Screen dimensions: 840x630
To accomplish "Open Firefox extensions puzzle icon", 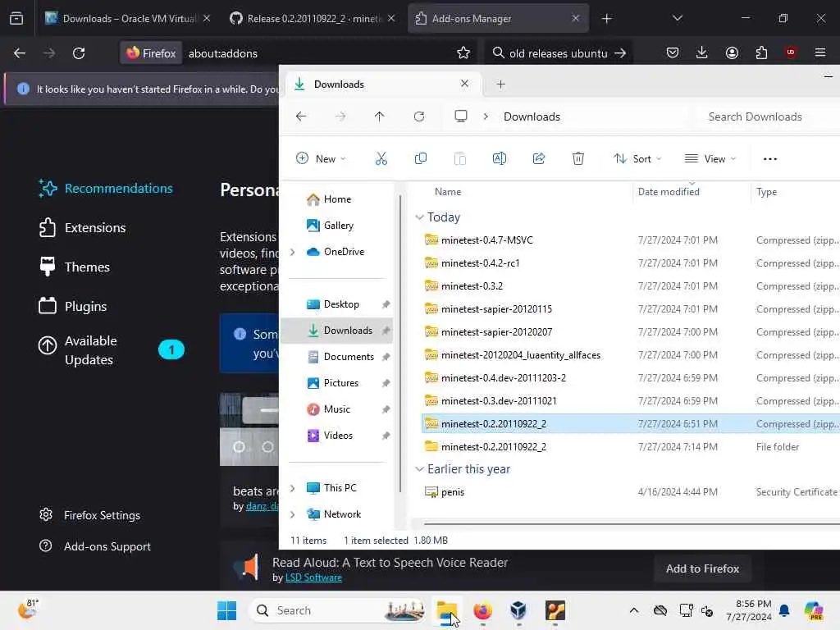I will [x=761, y=53].
